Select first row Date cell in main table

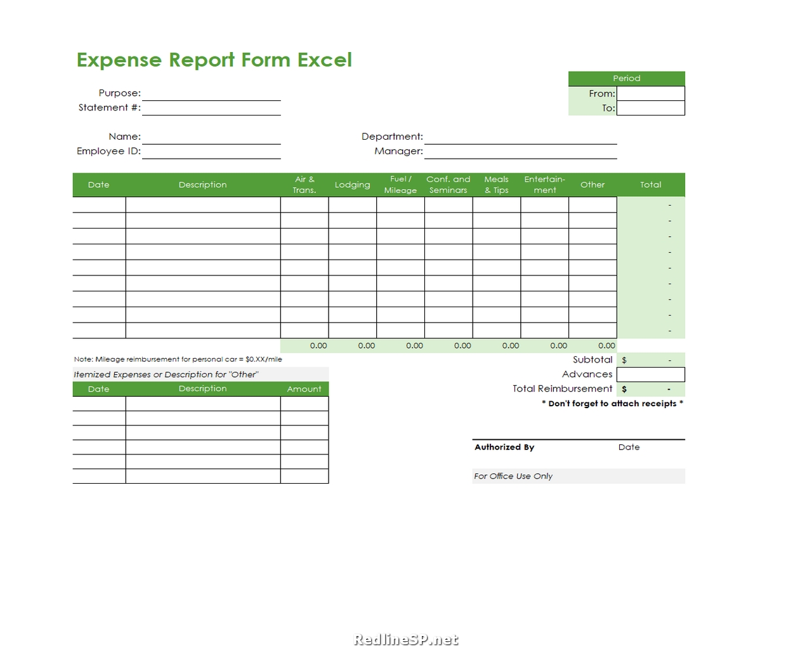99,204
